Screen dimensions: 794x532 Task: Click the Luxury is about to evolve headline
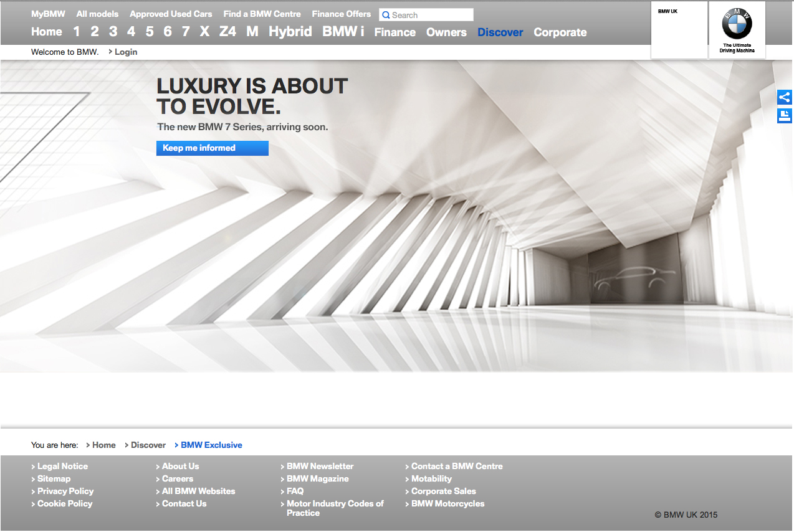pyautogui.click(x=252, y=96)
